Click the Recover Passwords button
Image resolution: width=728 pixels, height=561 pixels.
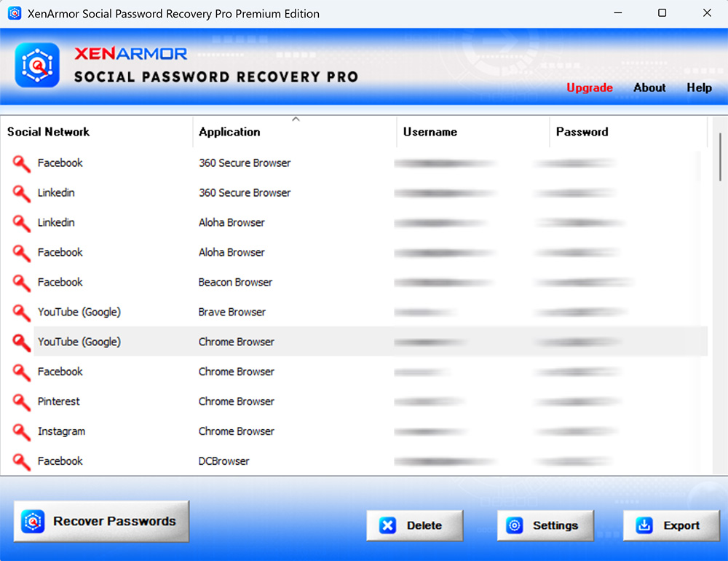(x=101, y=521)
